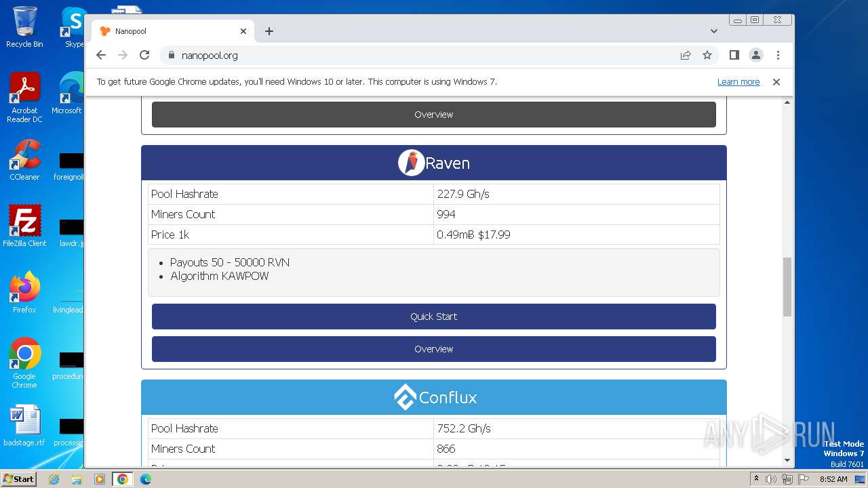Click the Raven Price 1k label

coord(170,235)
